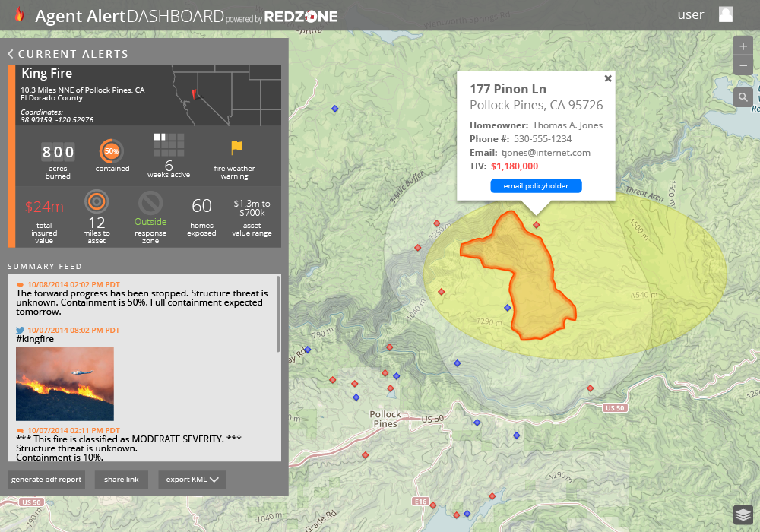760x532 pixels.
Task: Click the 177 Pinon Ln address heading
Action: point(508,89)
